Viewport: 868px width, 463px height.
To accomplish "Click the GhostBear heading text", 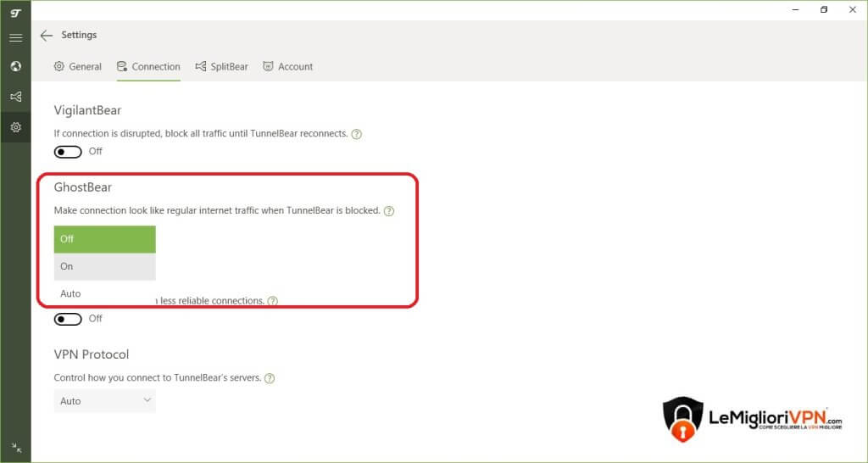I will (83, 187).
